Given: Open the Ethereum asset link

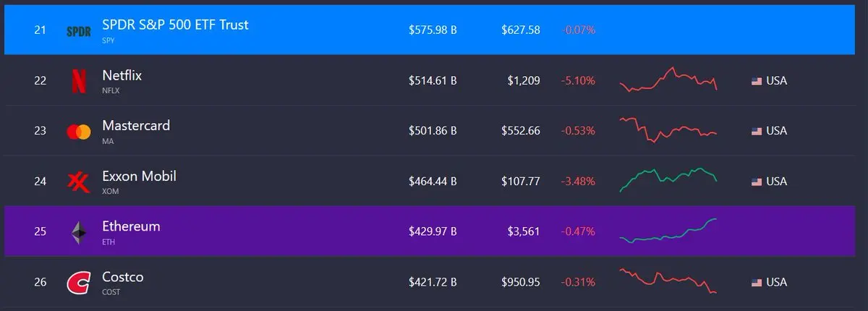Looking at the screenshot, I should 131,226.
